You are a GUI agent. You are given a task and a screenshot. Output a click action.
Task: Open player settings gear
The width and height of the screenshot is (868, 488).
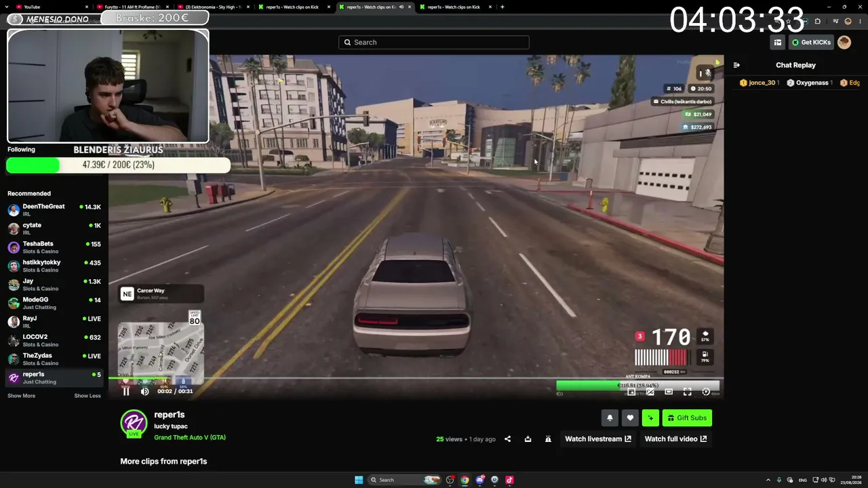pos(706,392)
